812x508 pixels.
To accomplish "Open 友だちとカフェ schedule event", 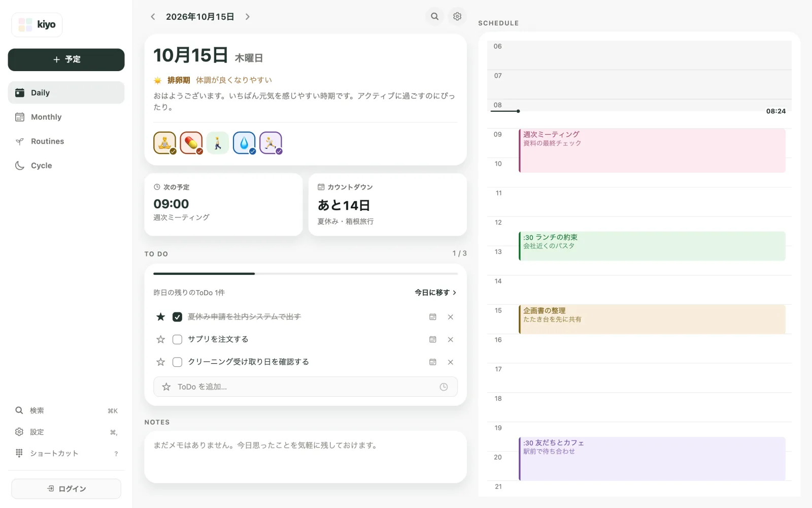I will point(652,459).
